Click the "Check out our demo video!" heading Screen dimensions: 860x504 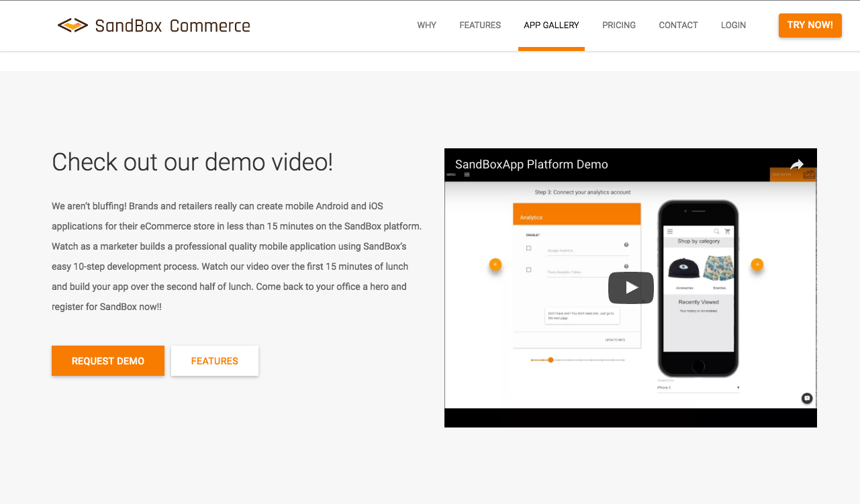pos(193,162)
